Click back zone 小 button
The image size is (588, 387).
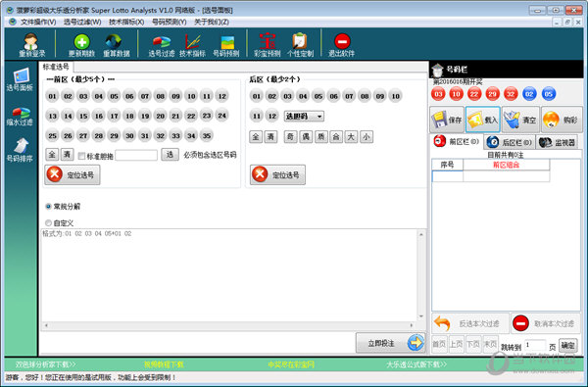point(366,136)
